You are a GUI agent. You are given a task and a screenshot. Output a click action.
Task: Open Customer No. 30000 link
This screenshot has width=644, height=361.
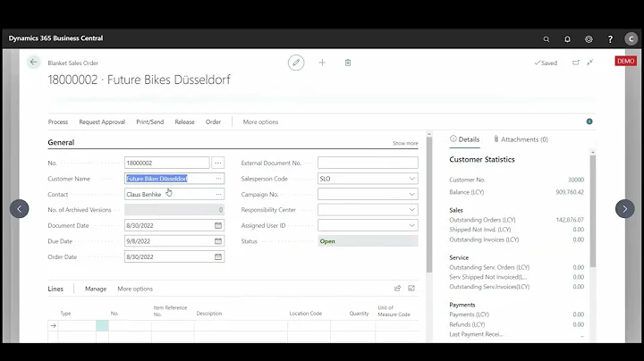click(576, 180)
